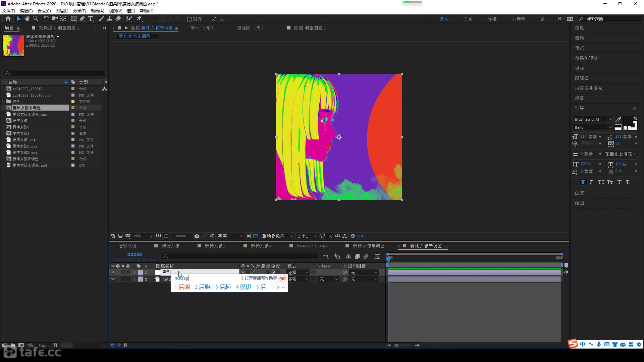Hide layer 1 with eye toggle
The height and width of the screenshot is (362, 644).
[x=113, y=273]
